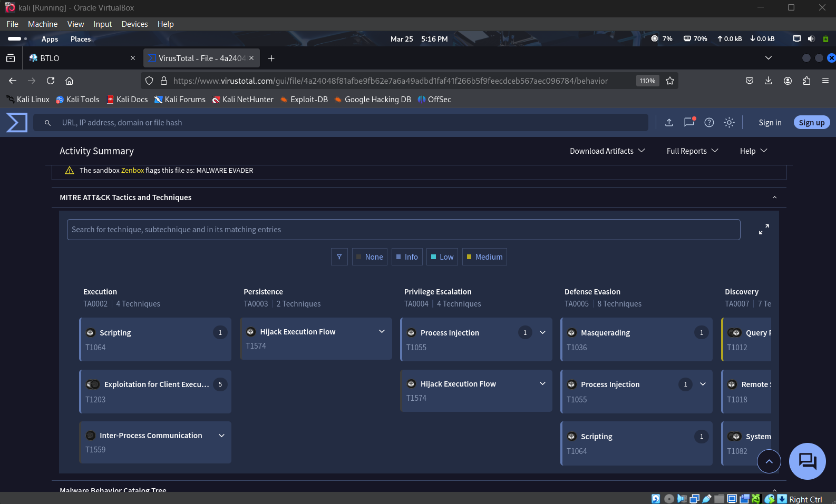Bookmark this page with star icon
The height and width of the screenshot is (504, 836).
pyautogui.click(x=670, y=81)
